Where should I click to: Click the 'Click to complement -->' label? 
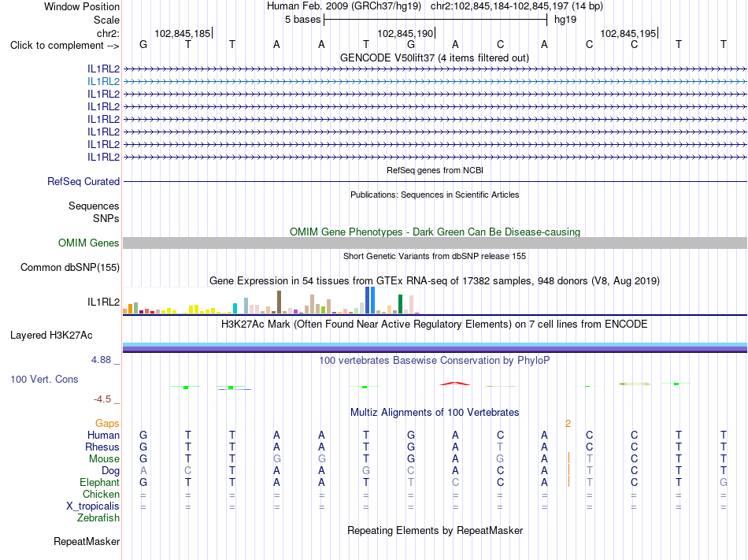click(x=65, y=46)
